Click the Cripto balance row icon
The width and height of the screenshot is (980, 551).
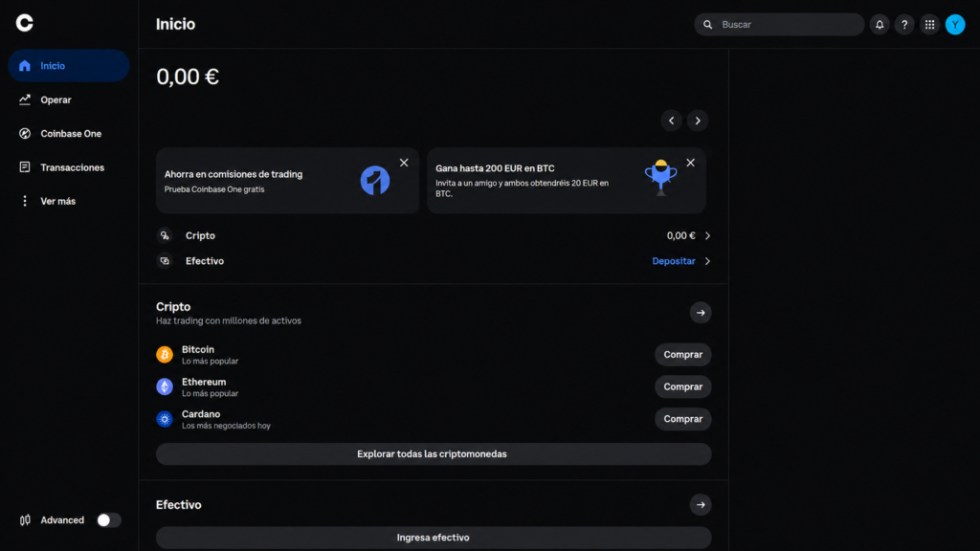click(x=165, y=235)
